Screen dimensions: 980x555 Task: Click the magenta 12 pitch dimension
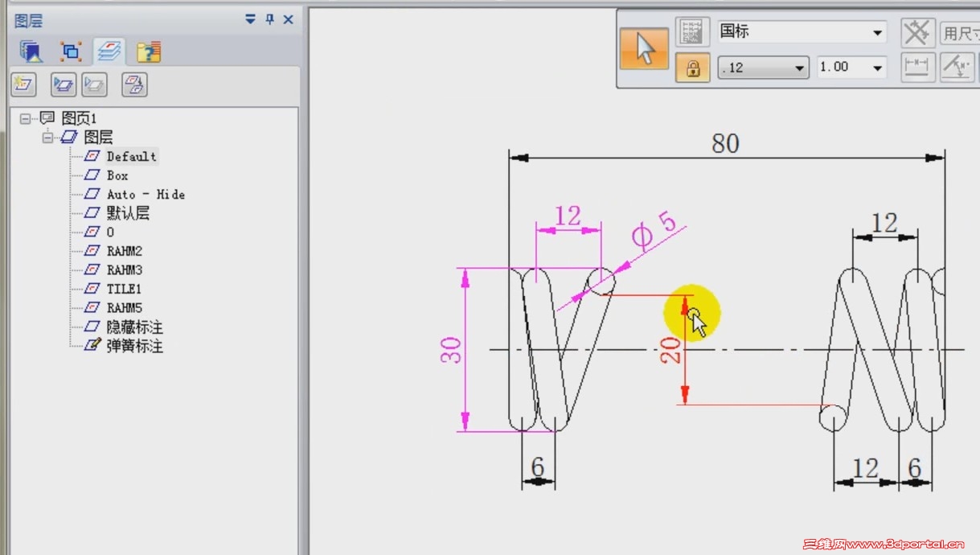click(x=568, y=216)
